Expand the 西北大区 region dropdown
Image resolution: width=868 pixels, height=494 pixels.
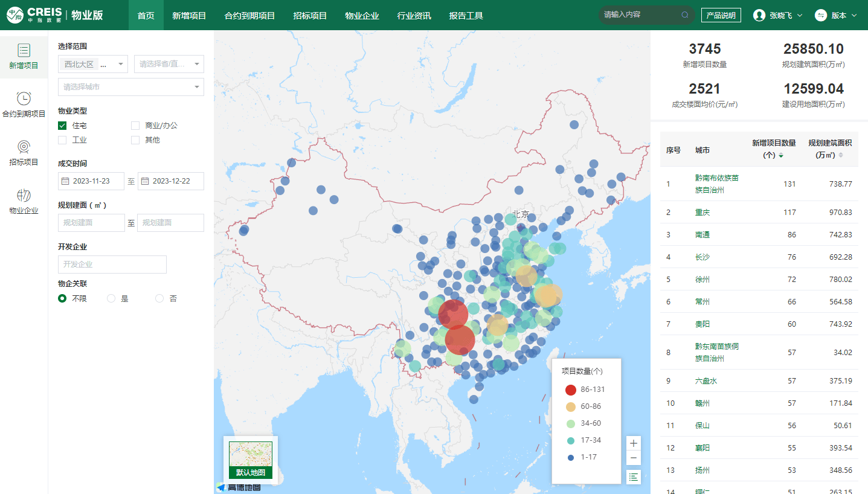[120, 64]
